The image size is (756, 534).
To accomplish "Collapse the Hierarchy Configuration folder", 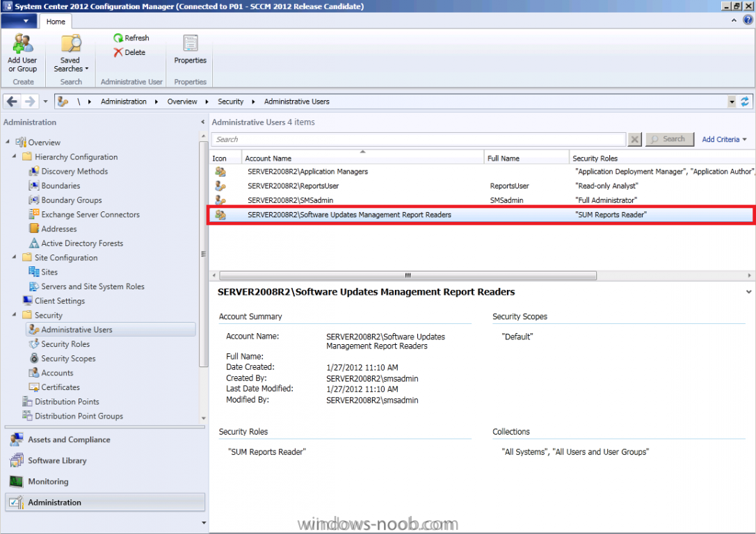I will [x=15, y=156].
